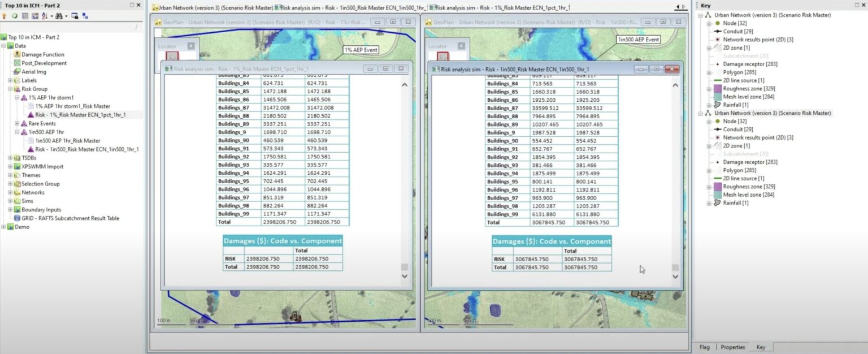Image resolution: width=868 pixels, height=354 pixels.
Task: Select the sort A-Z icon in the toolbar
Action: coord(45,16)
